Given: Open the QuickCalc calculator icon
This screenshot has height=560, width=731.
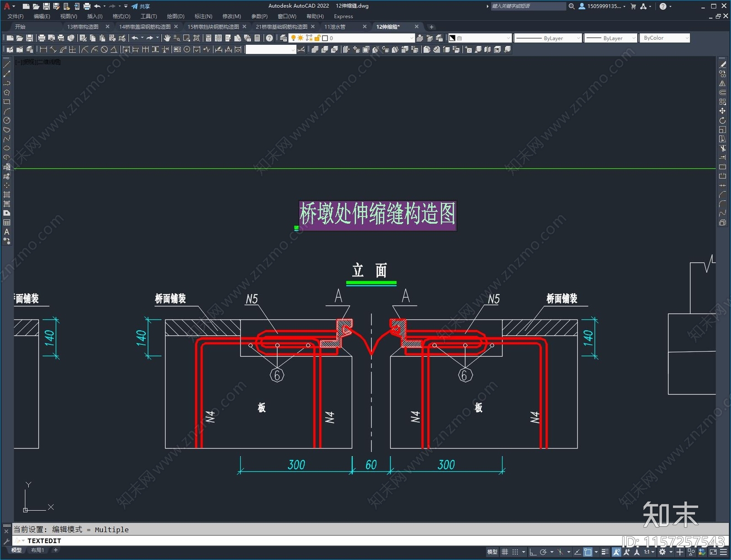Looking at the screenshot, I should (257, 38).
